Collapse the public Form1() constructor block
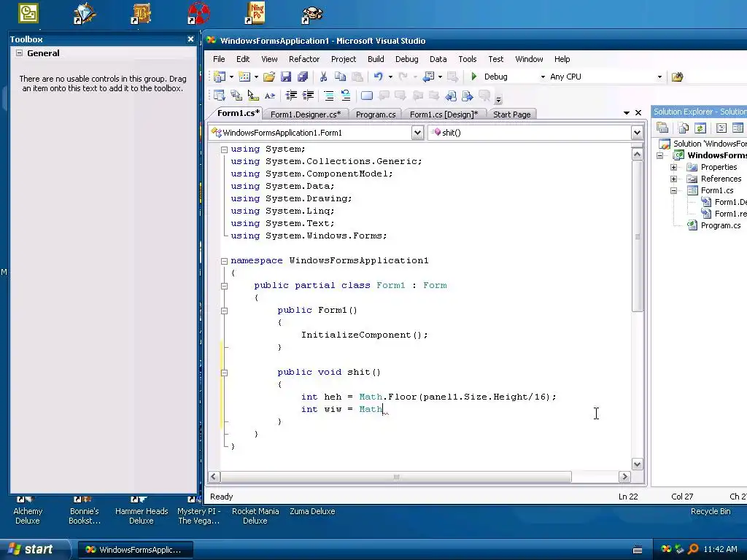Image resolution: width=747 pixels, height=560 pixels. pyautogui.click(x=224, y=311)
